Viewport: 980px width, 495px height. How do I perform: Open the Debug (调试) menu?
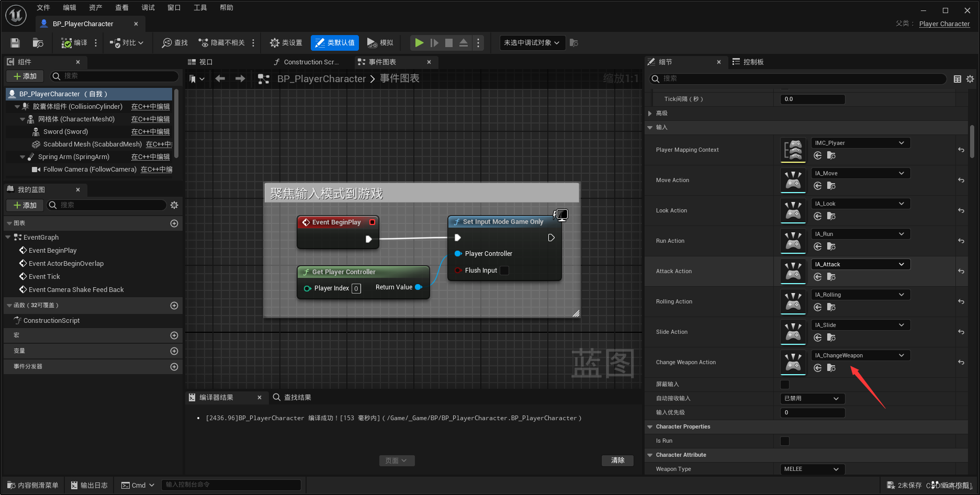coord(148,7)
